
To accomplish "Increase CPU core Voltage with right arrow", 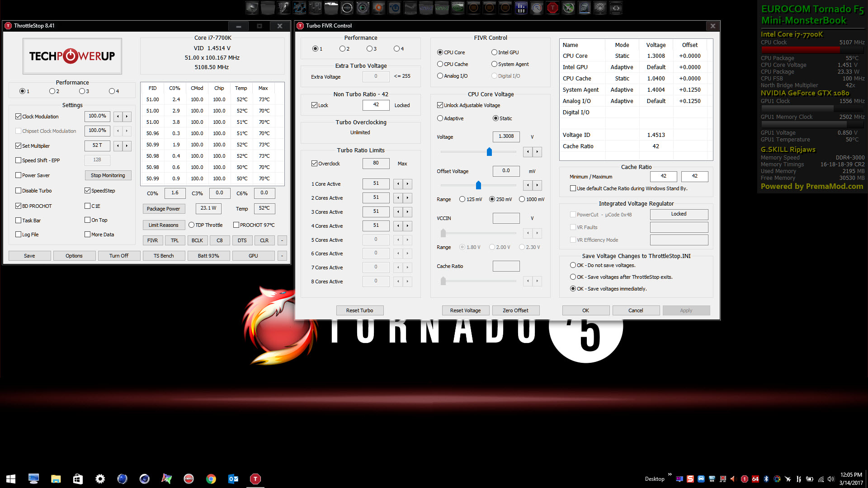I will (537, 152).
